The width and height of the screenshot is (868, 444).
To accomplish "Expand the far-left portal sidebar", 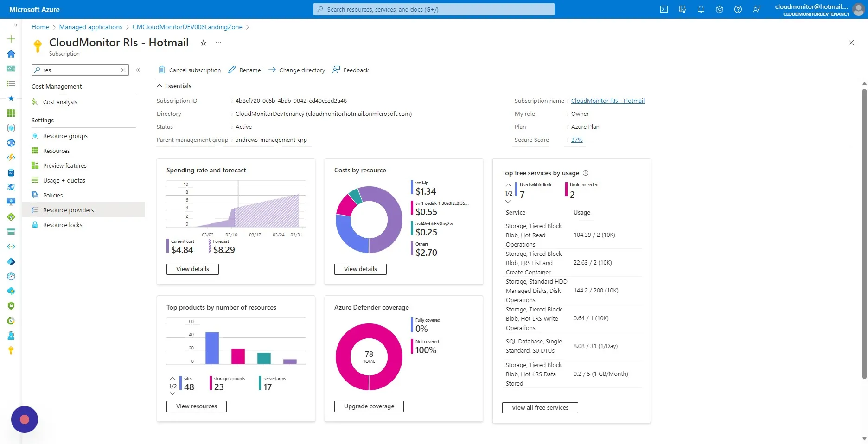I will [15, 25].
